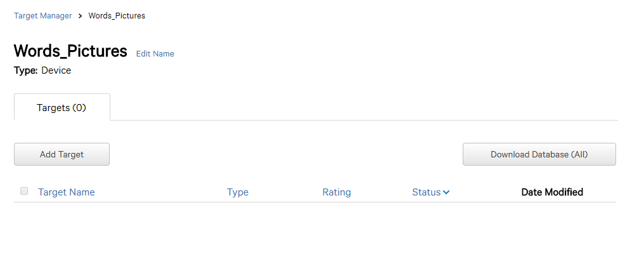Tick the select-all targets checkbox
This screenshot has height=264, width=644.
pos(24,191)
